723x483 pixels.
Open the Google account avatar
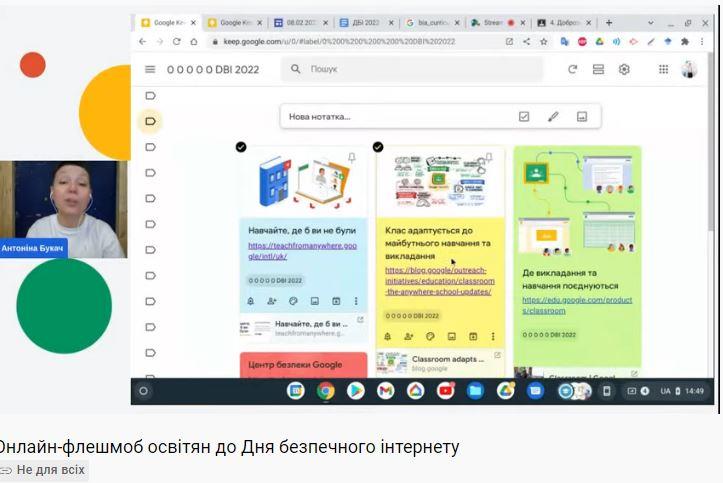(689, 69)
